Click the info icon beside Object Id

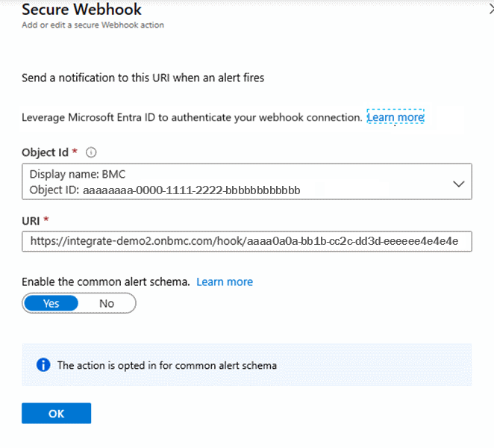pos(92,152)
